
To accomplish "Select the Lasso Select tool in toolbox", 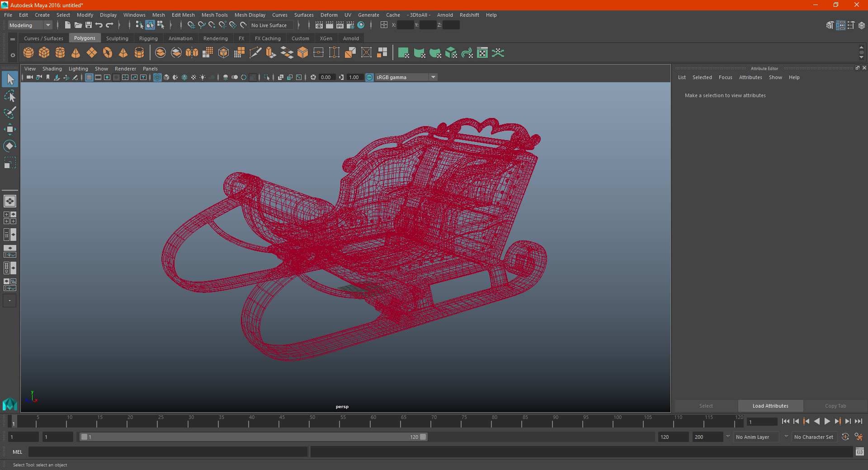I will (9, 96).
